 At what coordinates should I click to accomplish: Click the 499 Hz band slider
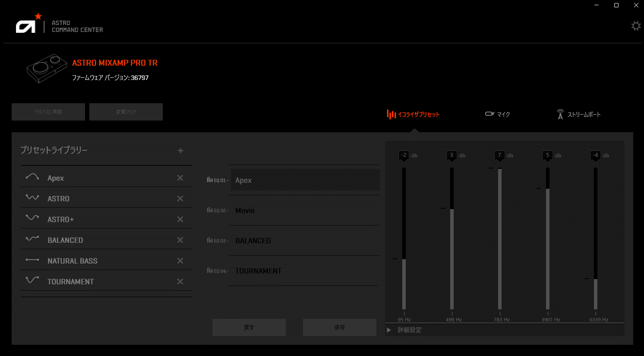pos(452,238)
